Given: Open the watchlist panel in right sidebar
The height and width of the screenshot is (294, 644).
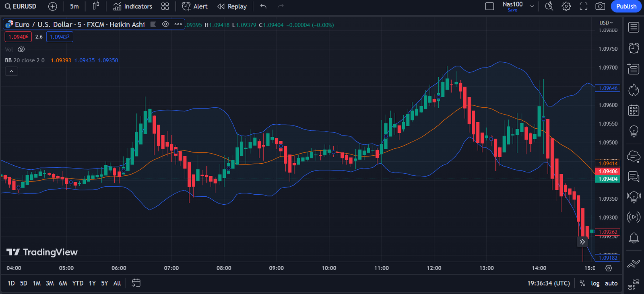Looking at the screenshot, I should pyautogui.click(x=634, y=27).
